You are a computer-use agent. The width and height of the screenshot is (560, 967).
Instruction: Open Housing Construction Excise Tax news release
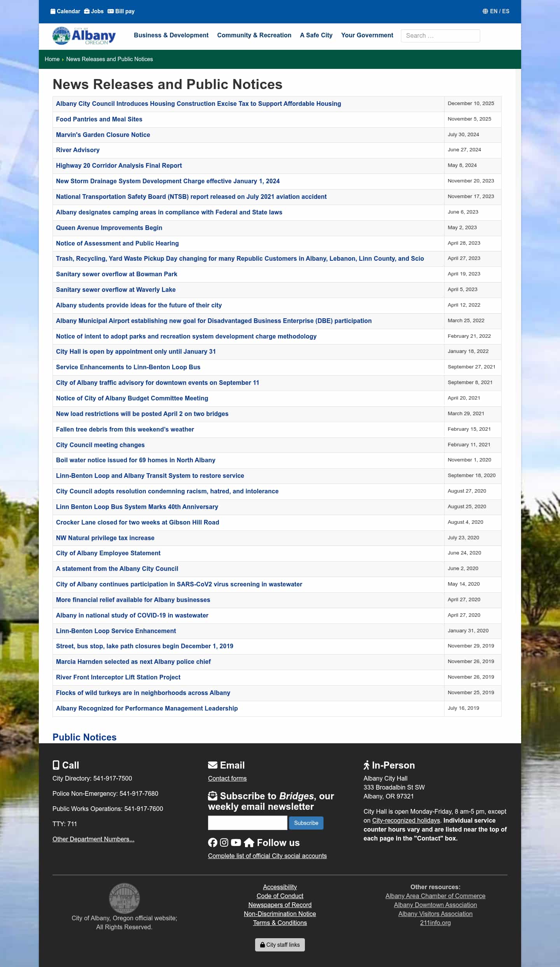tap(198, 104)
